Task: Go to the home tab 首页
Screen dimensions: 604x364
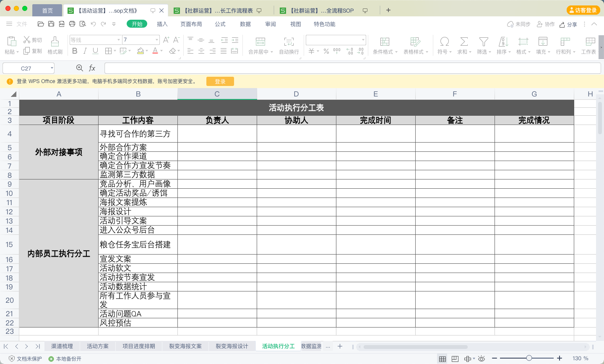Action: coord(47,10)
